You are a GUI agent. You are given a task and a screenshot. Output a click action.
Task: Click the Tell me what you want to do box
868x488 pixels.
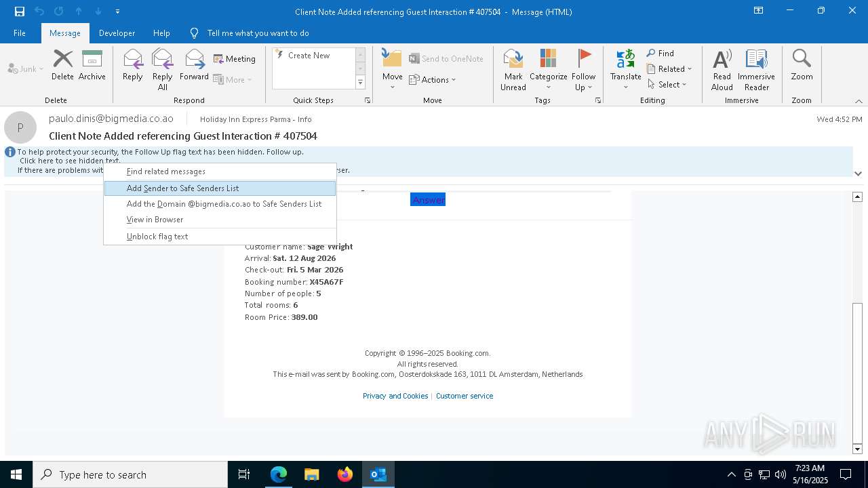pos(258,33)
